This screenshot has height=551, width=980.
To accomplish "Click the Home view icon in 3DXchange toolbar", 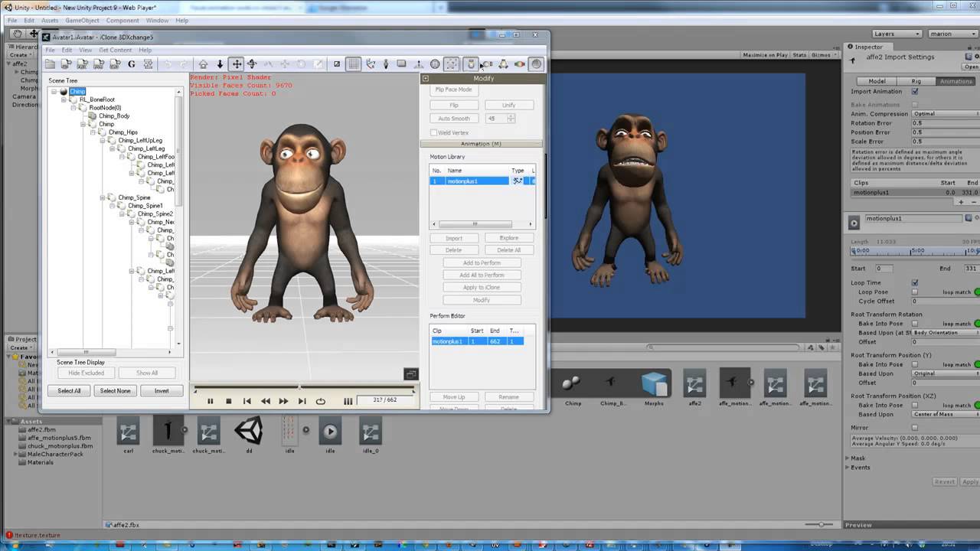I will coord(203,64).
